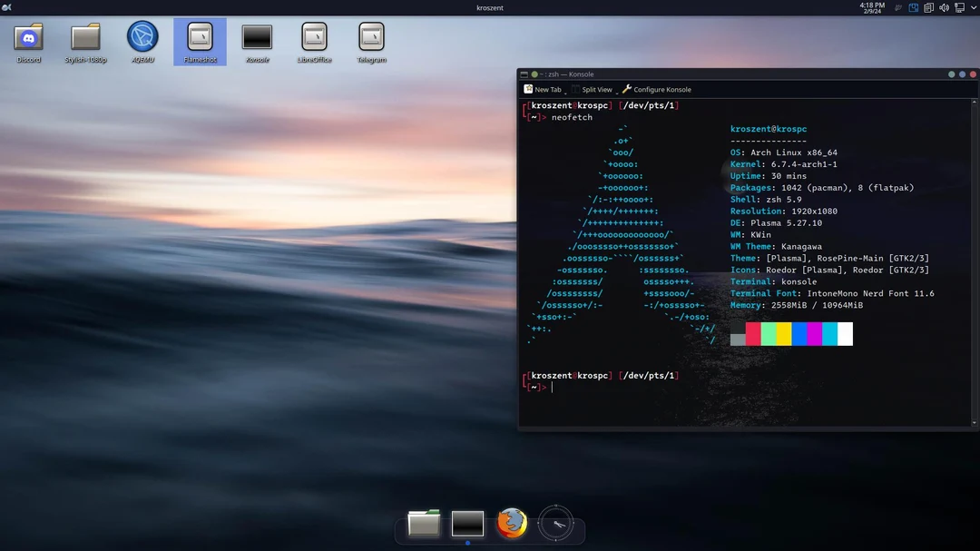Click the green pin dot in Konsole titlebar
The image size is (980, 551).
pos(534,74)
